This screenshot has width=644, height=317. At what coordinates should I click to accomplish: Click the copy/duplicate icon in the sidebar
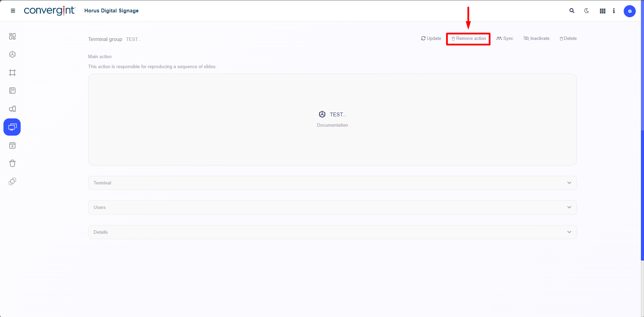pos(12,182)
